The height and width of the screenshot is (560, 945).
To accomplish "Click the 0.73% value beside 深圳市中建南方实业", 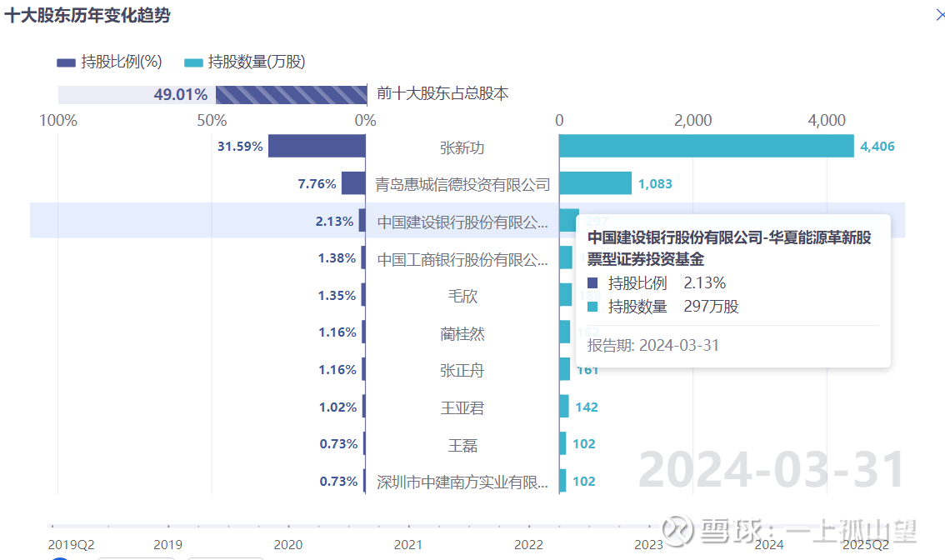I will click(x=338, y=481).
